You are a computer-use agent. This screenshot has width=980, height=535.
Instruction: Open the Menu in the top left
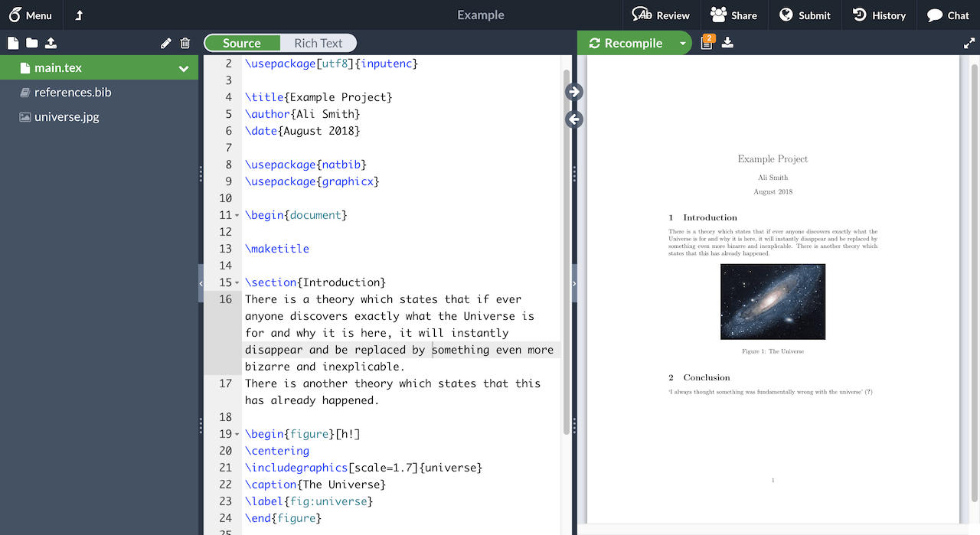click(31, 15)
